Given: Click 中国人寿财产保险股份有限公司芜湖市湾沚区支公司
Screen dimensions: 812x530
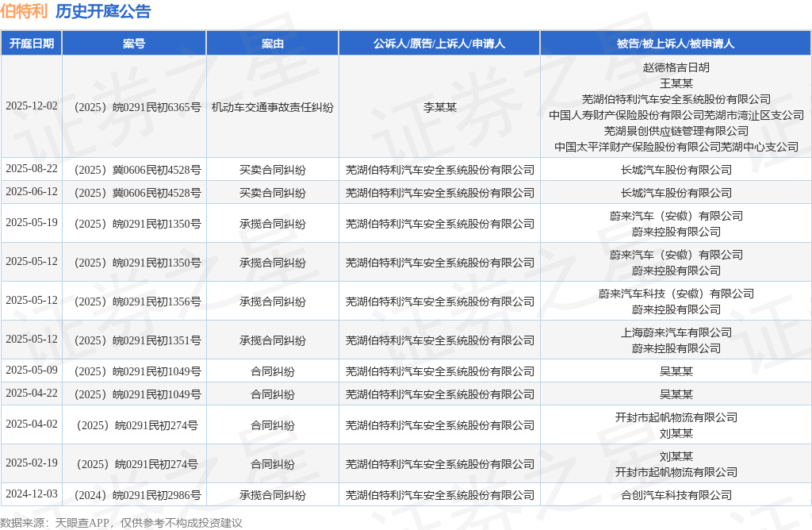Looking at the screenshot, I should tap(676, 115).
